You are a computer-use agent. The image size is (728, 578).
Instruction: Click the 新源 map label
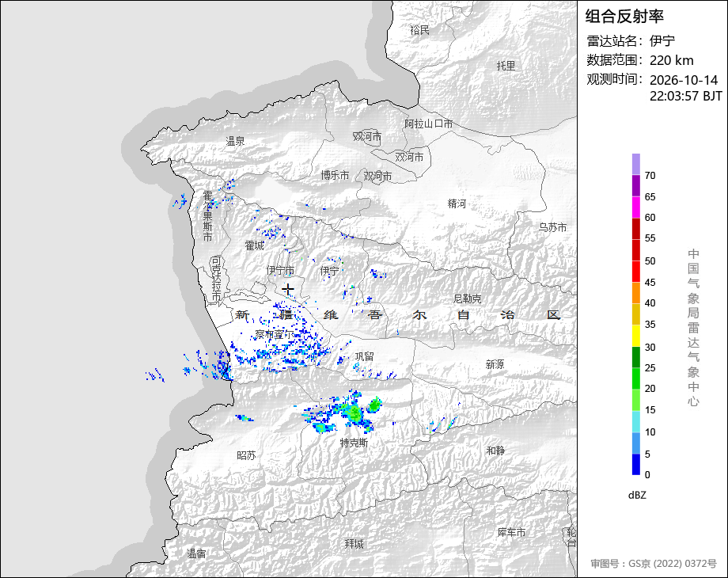coord(495,364)
